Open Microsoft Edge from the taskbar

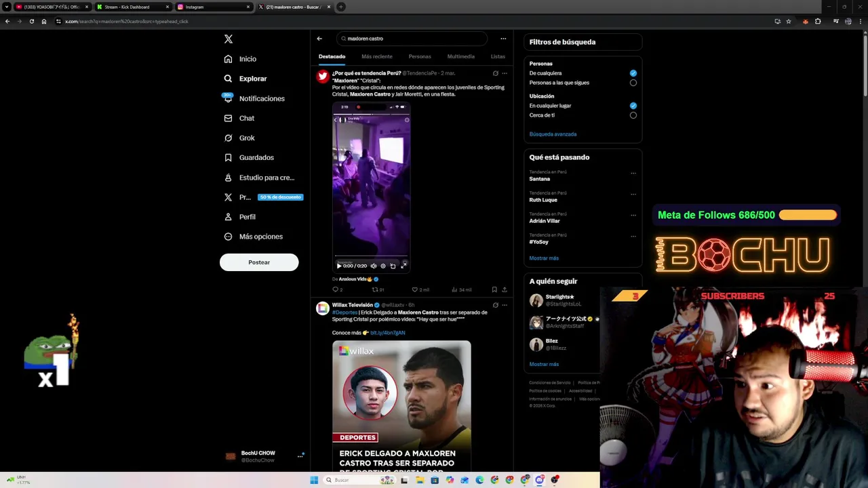point(479,480)
